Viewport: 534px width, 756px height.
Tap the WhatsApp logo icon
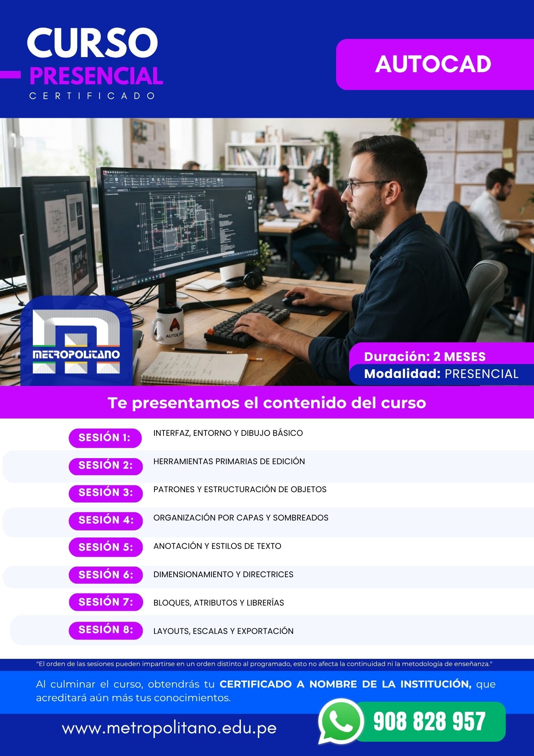341,721
